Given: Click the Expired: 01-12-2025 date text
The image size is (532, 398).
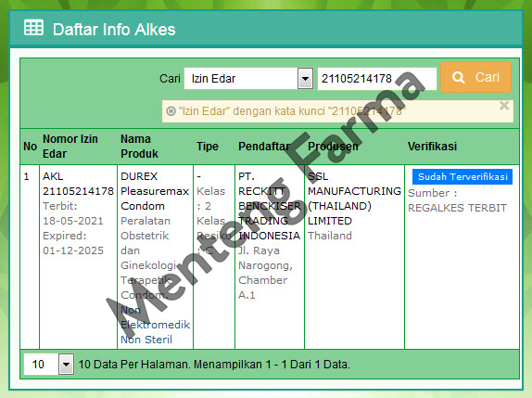Looking at the screenshot, I should [x=73, y=243].
